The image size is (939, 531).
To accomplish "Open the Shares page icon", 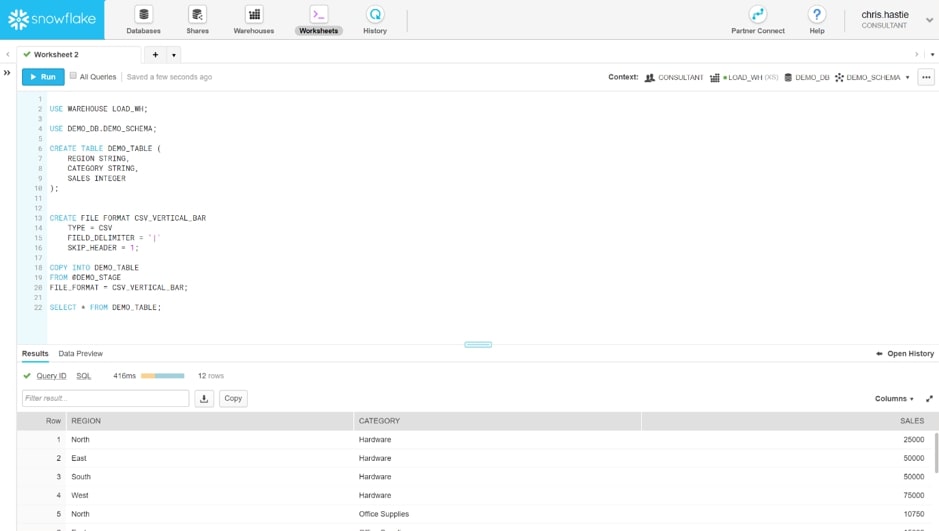I will [x=197, y=15].
